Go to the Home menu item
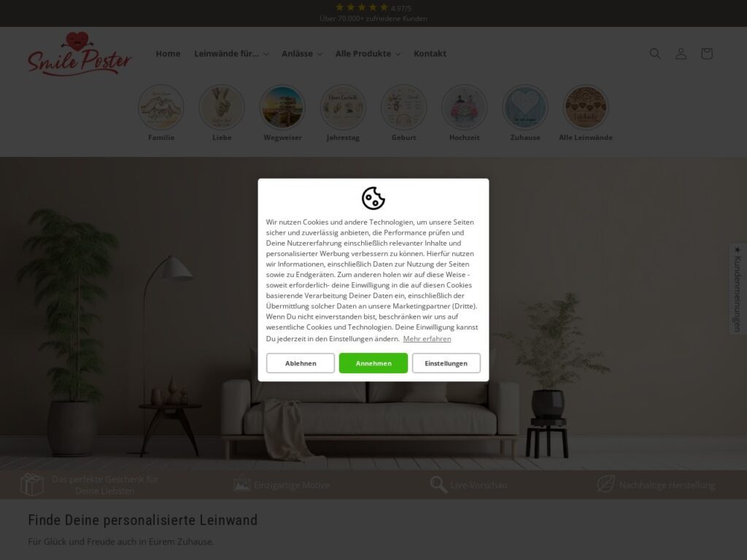747x560 pixels. [x=169, y=54]
